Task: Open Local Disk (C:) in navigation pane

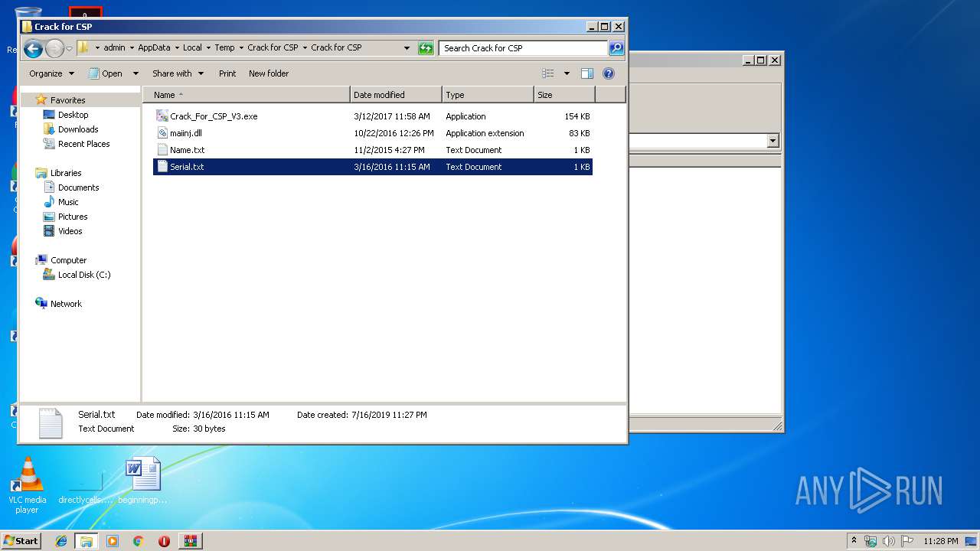Action: point(84,275)
